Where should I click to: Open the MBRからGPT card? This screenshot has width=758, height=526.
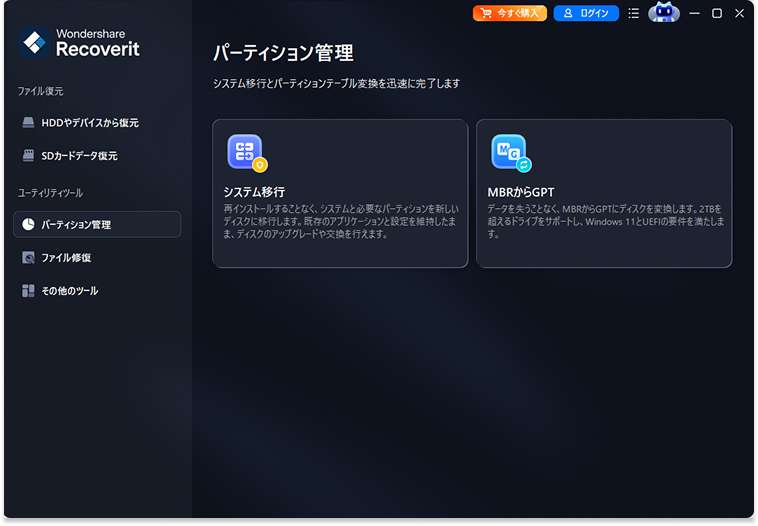pyautogui.click(x=604, y=193)
